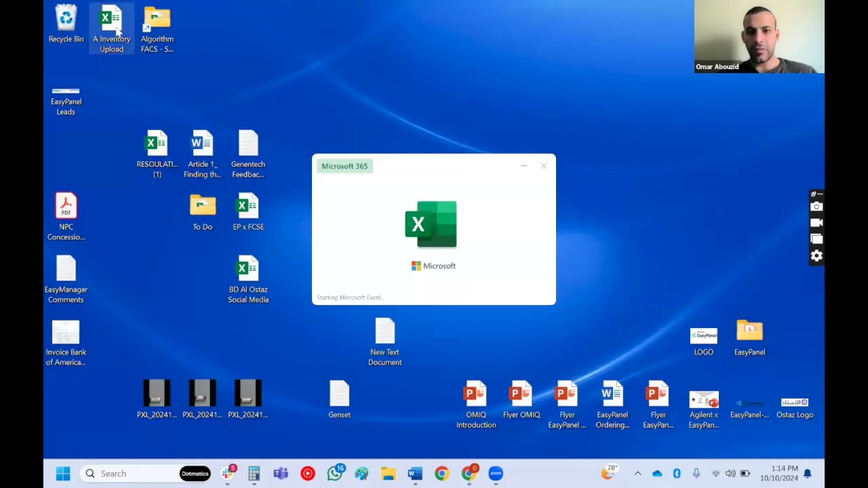Click the Starting Microsoft Excel status text

(350, 298)
